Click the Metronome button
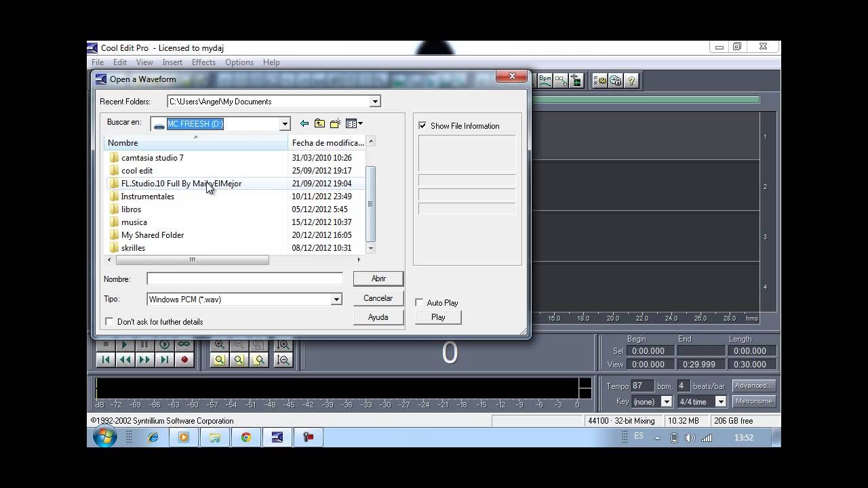This screenshot has height=488, width=868. tap(753, 401)
